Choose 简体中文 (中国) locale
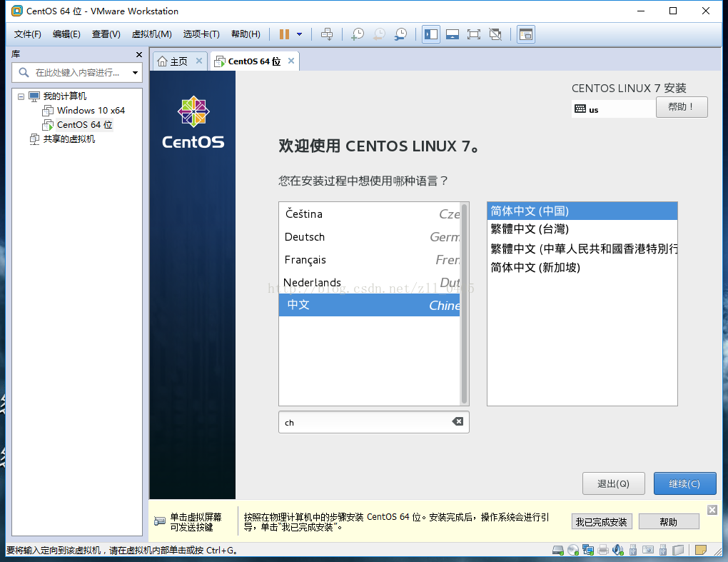728x562 pixels. coord(582,211)
